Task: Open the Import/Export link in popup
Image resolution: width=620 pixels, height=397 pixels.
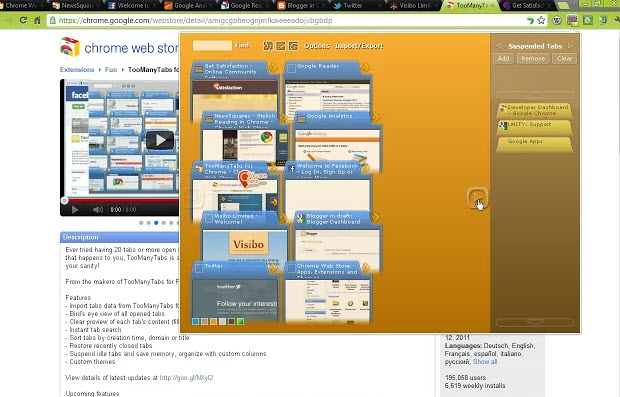Action: tap(359, 46)
